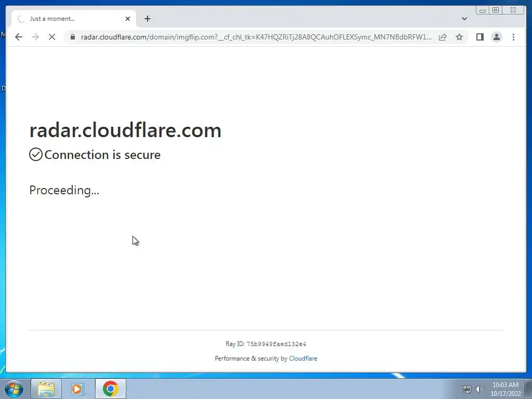This screenshot has width=532, height=399.
Task: Minimize the Chrome window
Action: (483, 10)
